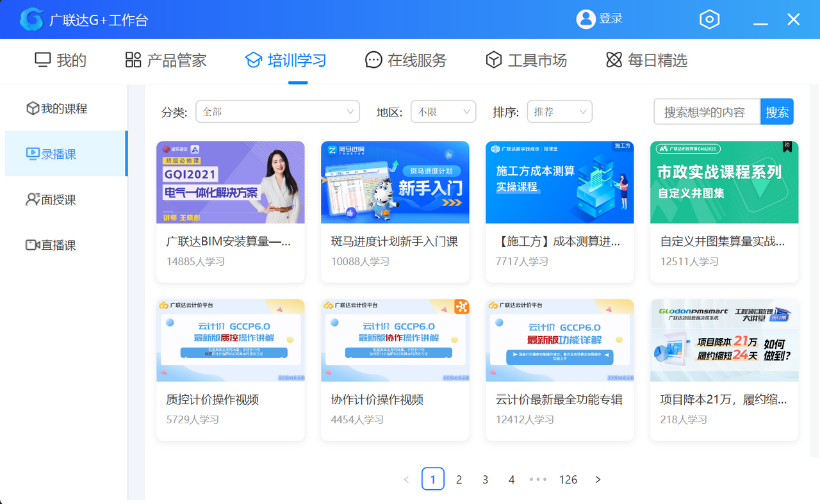
Task: Open the 分类 category dropdown
Action: click(x=277, y=111)
